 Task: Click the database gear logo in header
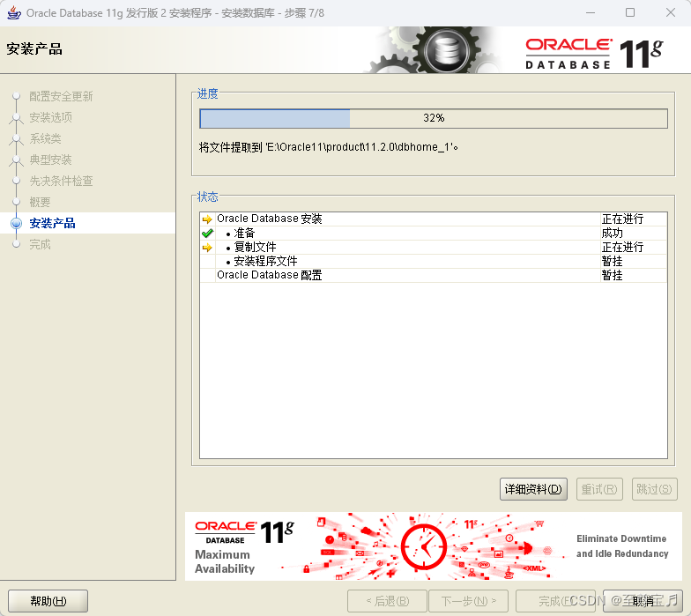click(x=446, y=49)
